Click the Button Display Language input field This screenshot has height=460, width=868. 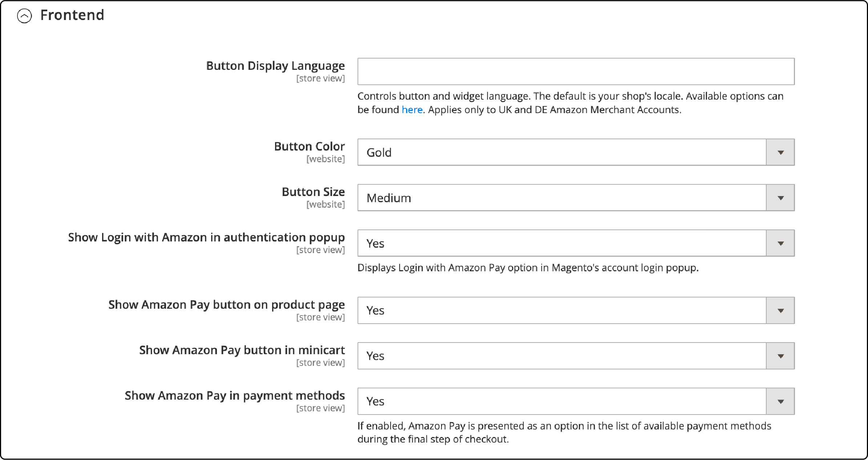[576, 71]
